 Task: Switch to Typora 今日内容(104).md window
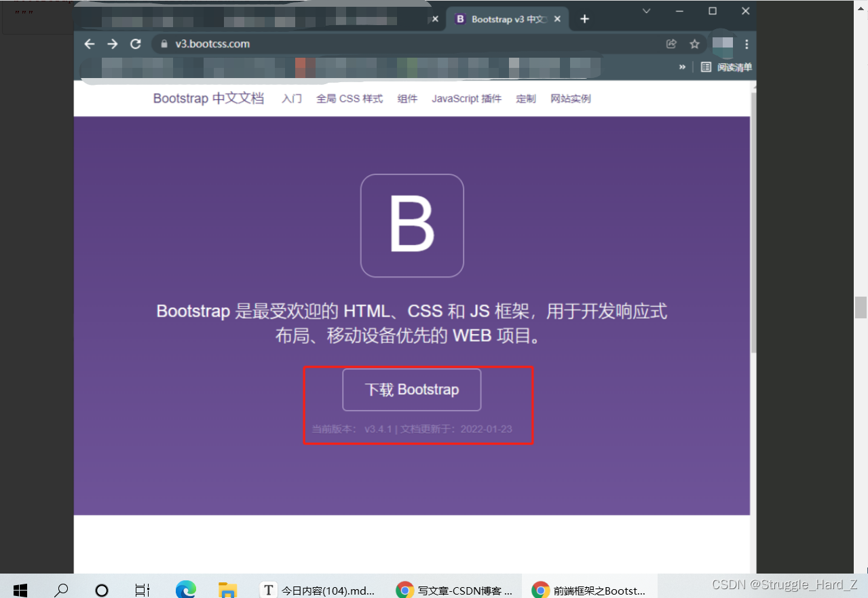click(319, 590)
